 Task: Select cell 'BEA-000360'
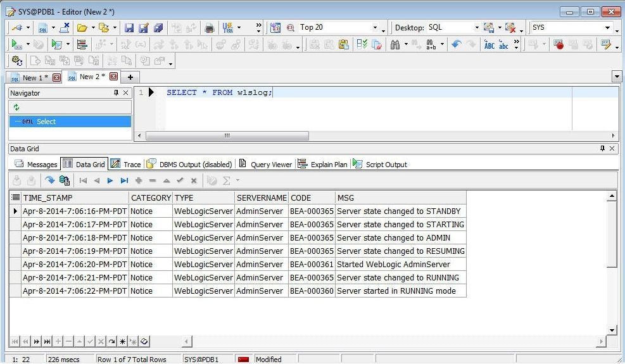point(312,291)
